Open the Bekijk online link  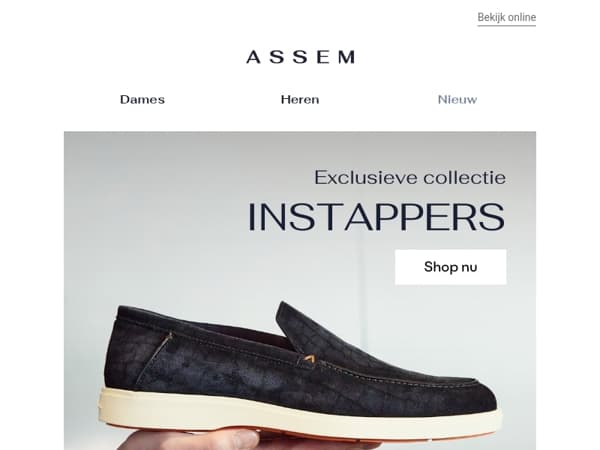point(506,18)
